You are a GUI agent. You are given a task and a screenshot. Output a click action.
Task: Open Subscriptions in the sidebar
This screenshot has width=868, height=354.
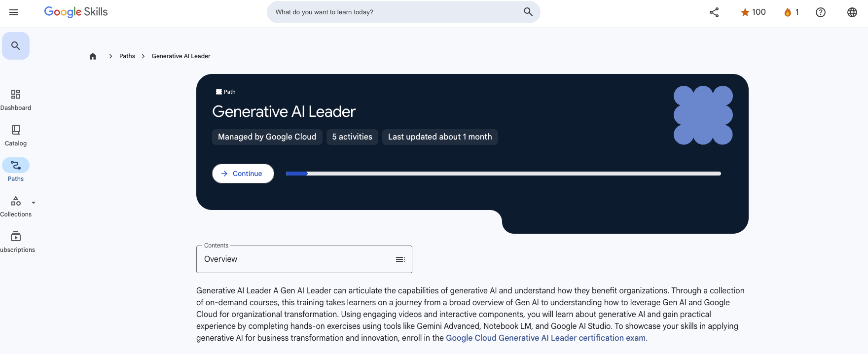pyautogui.click(x=15, y=240)
